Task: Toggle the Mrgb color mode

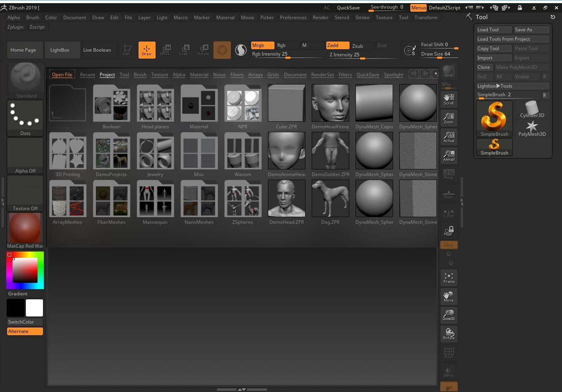Action: (262, 45)
